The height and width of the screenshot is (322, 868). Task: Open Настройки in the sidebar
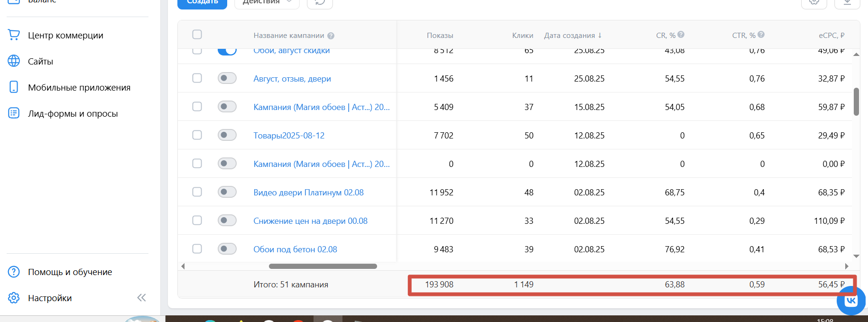[x=50, y=298]
